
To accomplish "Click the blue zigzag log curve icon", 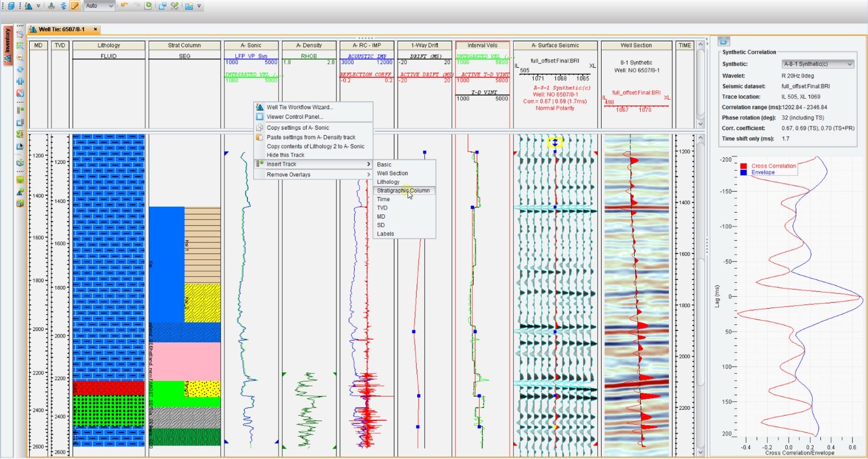I will (x=63, y=6).
